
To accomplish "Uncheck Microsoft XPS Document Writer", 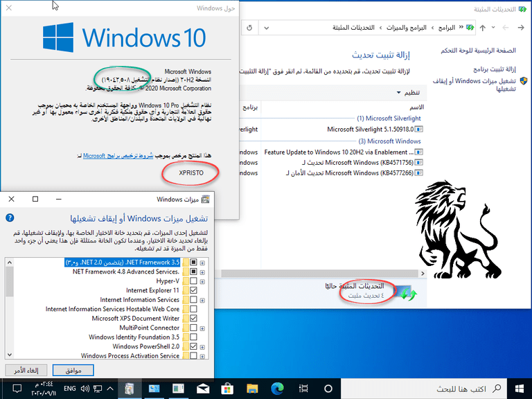I will pos(193,318).
